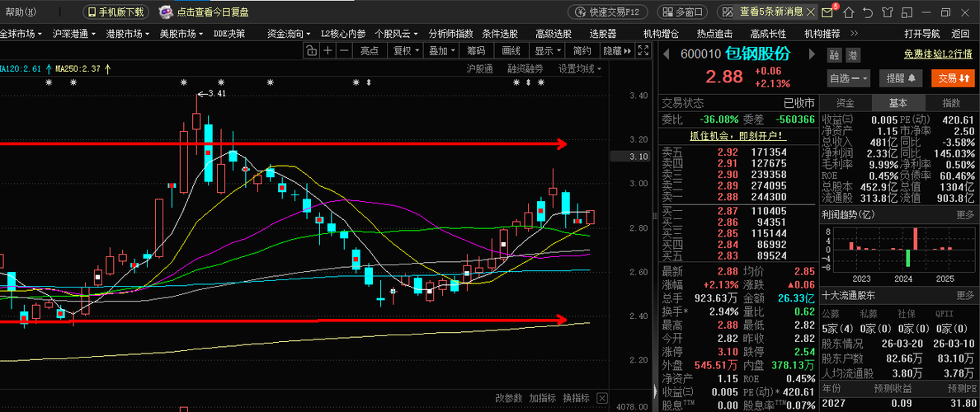Expand chart to fullscreen icon
The height and width of the screenshot is (412, 980).
643,50
